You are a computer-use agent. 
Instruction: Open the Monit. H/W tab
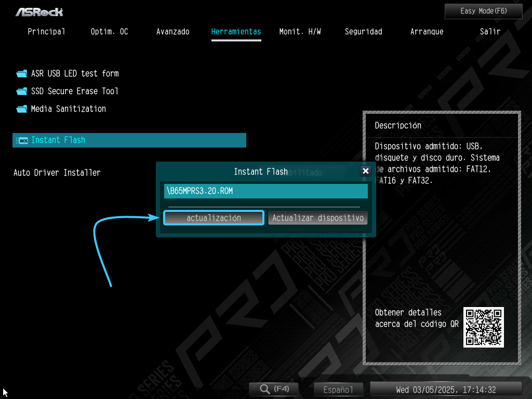(300, 32)
